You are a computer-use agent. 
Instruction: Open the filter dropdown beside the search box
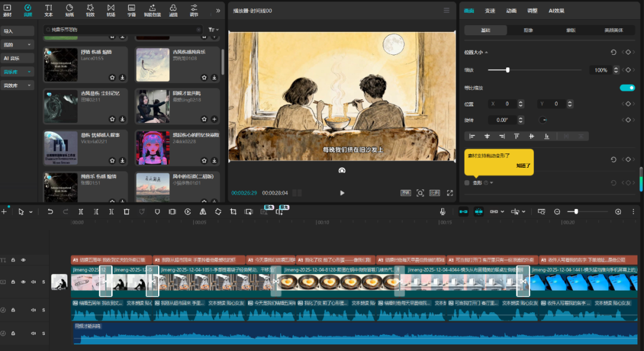[213, 29]
